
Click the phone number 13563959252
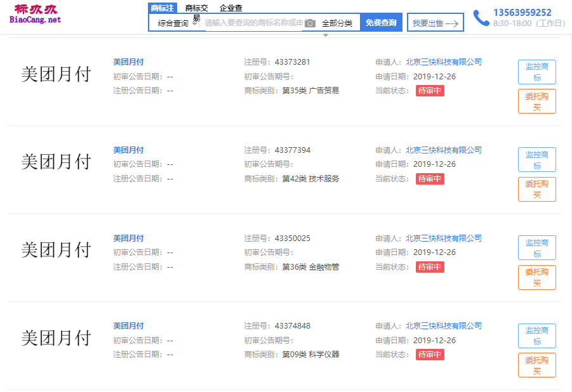[522, 13]
